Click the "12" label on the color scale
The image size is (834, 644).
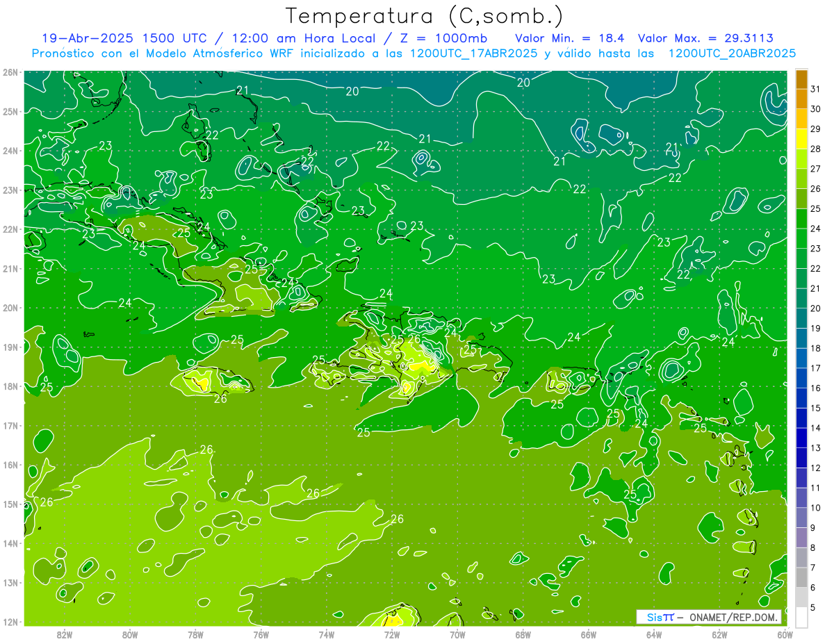coord(816,468)
